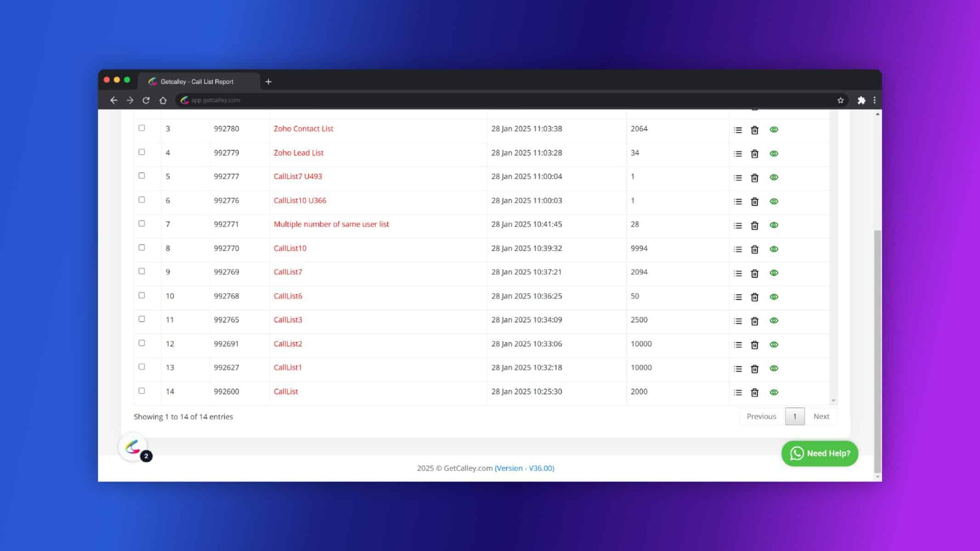Toggle the checkbox for CallList10 row

(142, 247)
